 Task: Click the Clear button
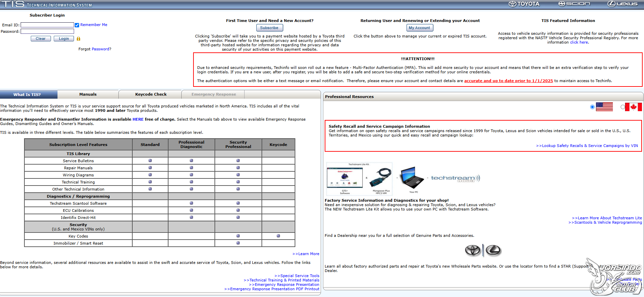click(x=41, y=39)
